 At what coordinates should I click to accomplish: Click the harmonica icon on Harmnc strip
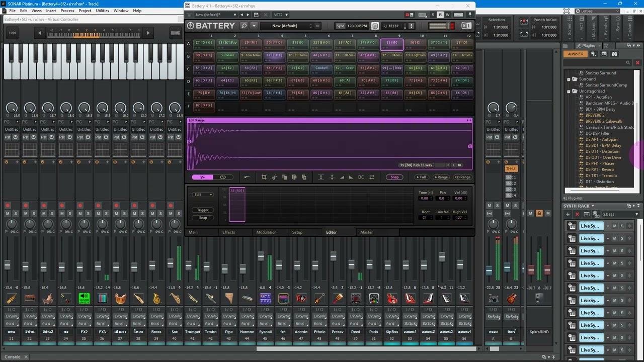coord(247,299)
